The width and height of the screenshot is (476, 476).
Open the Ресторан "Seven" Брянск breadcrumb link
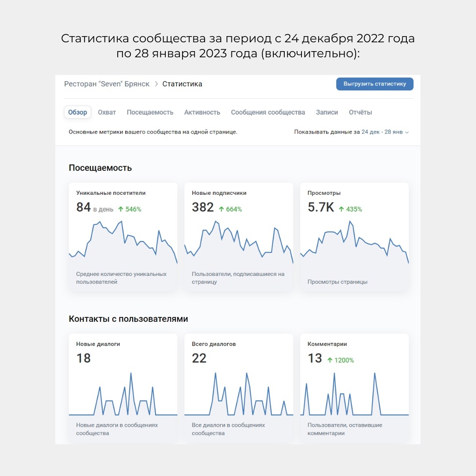[107, 84]
